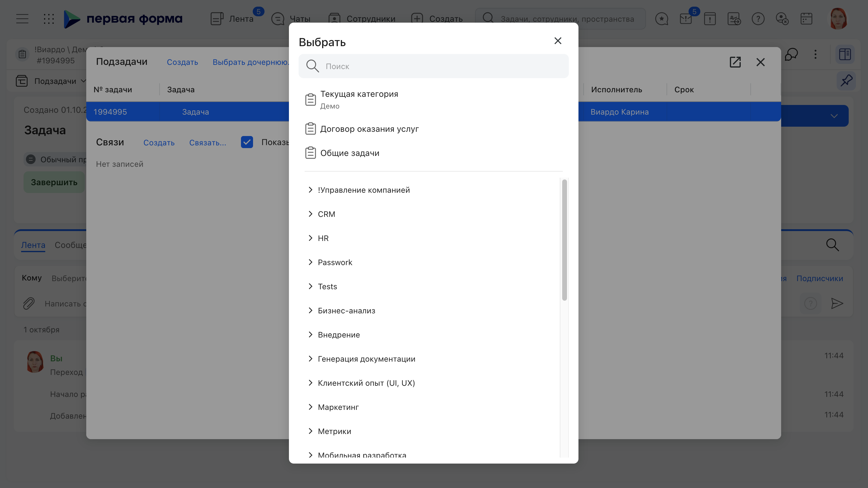The width and height of the screenshot is (868, 488).
Task: Click the category list scrollbar
Action: (564, 239)
